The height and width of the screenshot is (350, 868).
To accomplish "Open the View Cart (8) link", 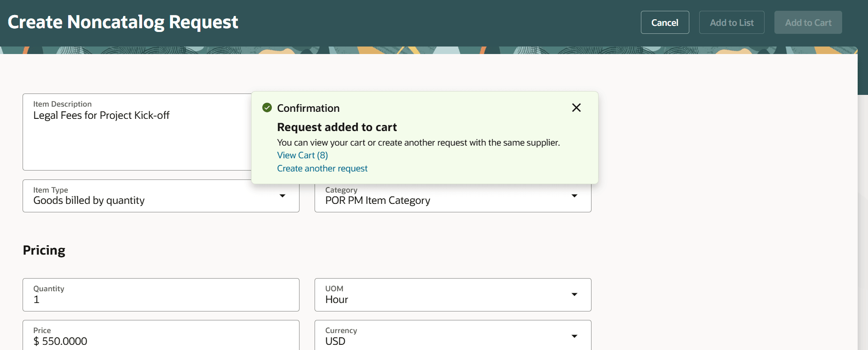I will (302, 156).
